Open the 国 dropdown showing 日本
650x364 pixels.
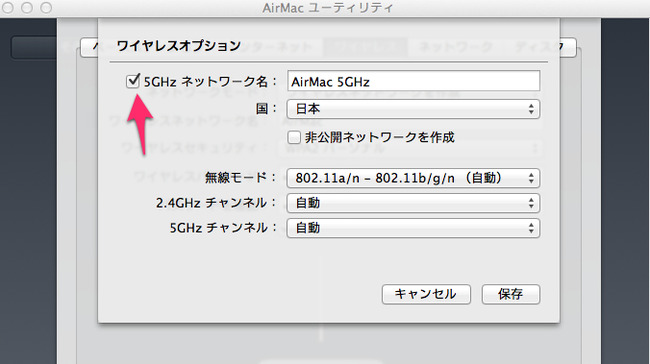(x=413, y=109)
